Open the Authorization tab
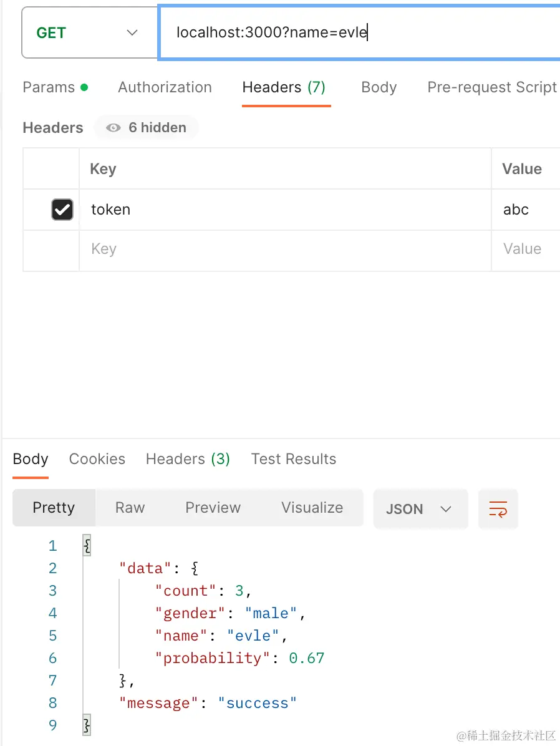560x746 pixels. coord(165,87)
